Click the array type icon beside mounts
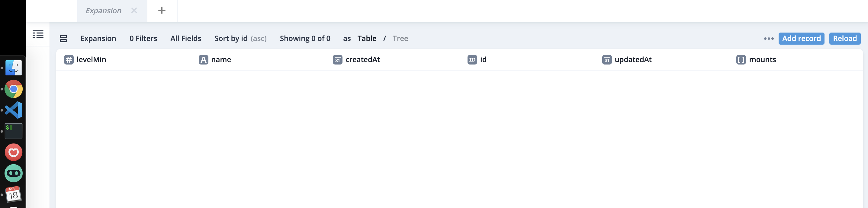Screen dimensions: 868x208 tap(740, 60)
